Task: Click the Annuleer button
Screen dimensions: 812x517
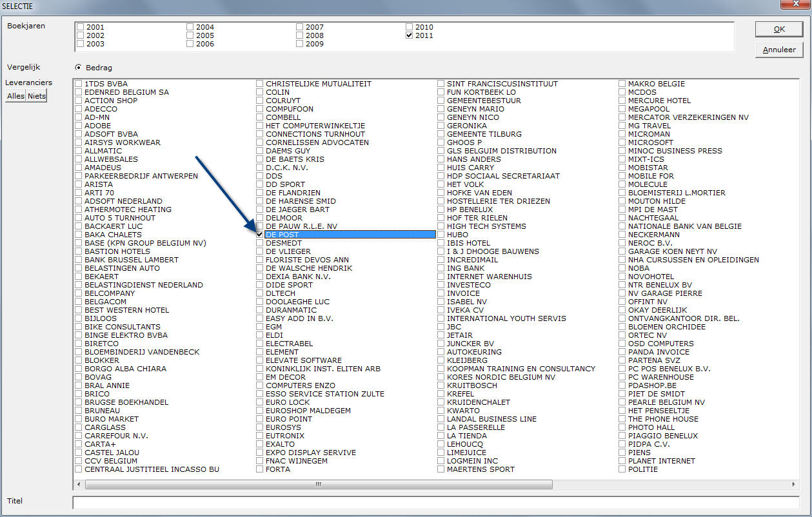Action: (x=779, y=50)
